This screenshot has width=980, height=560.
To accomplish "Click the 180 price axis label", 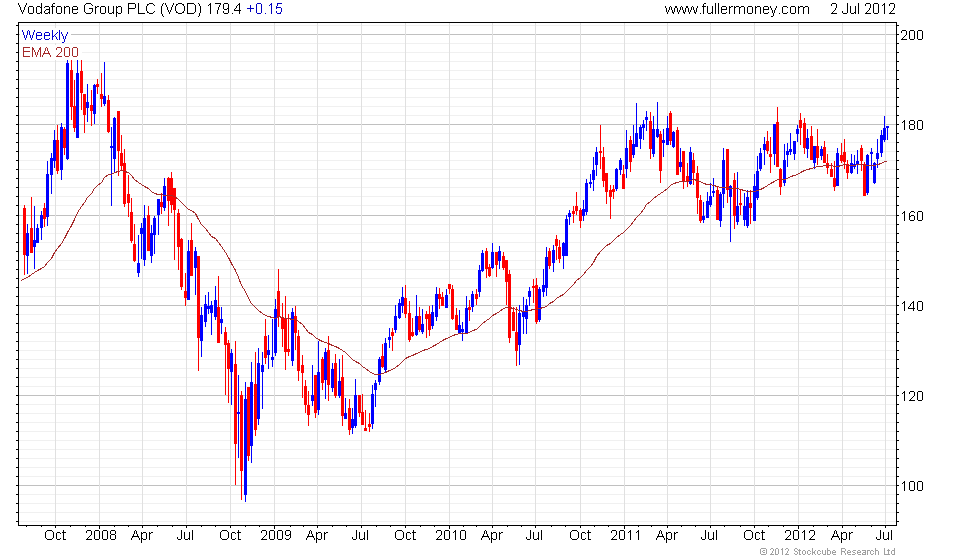I will (x=911, y=125).
